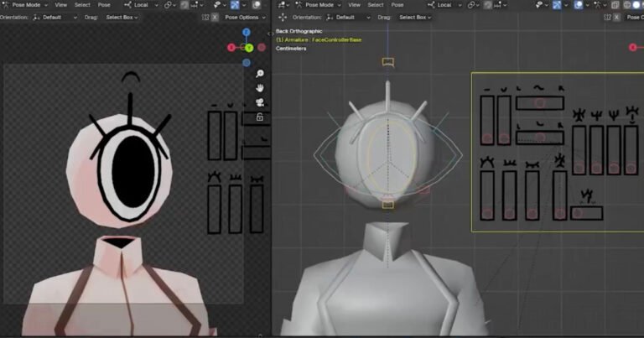Open Orientation Default selector in right viewport
This screenshot has height=338, width=644.
348,18
